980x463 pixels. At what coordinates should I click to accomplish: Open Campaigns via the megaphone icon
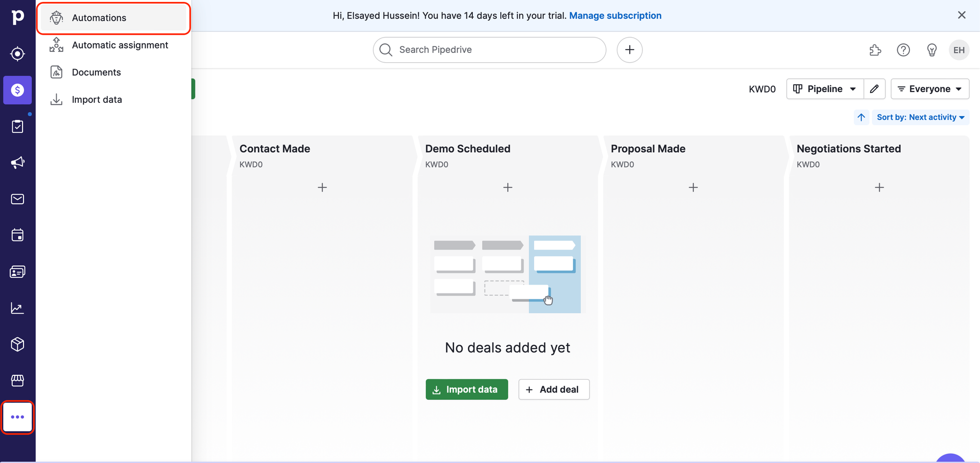[18, 163]
